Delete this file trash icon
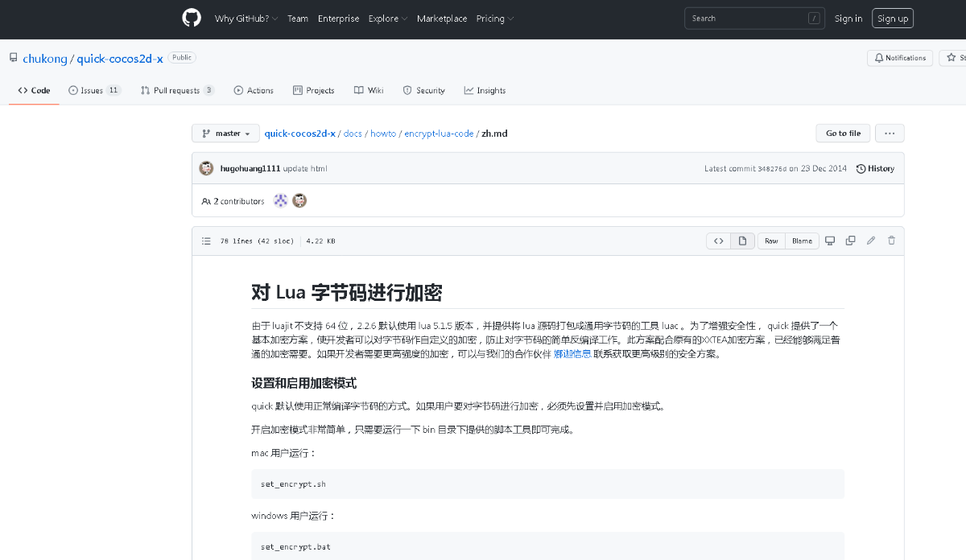This screenshot has width=966, height=560. pos(891,241)
